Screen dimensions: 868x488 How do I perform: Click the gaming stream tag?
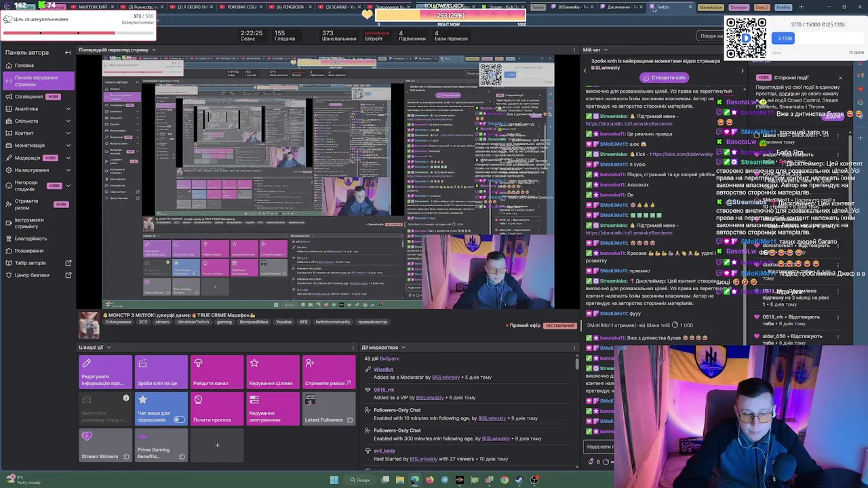[x=224, y=322]
